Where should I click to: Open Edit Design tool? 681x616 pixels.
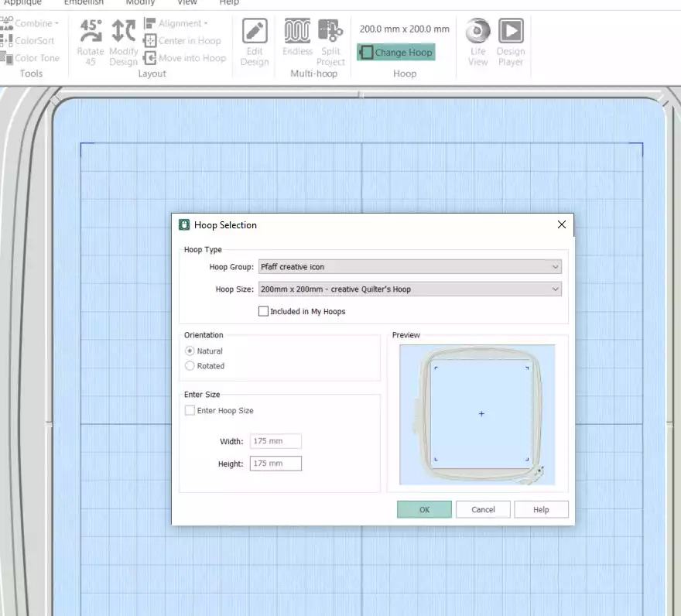tap(255, 42)
